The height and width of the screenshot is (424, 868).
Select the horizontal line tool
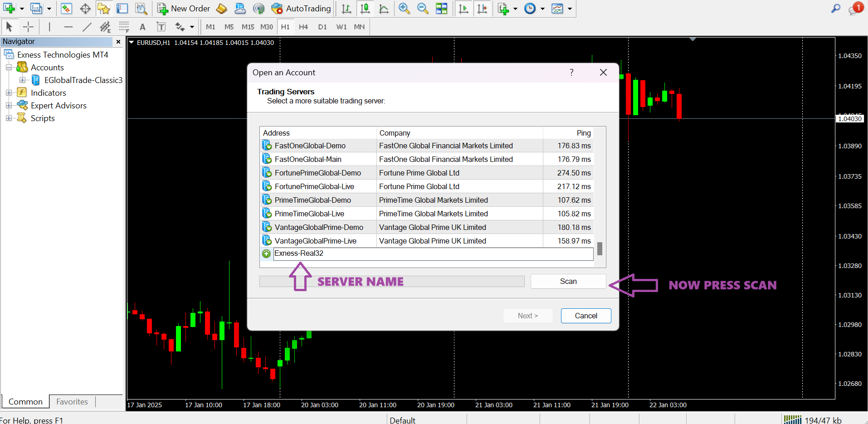(x=68, y=27)
